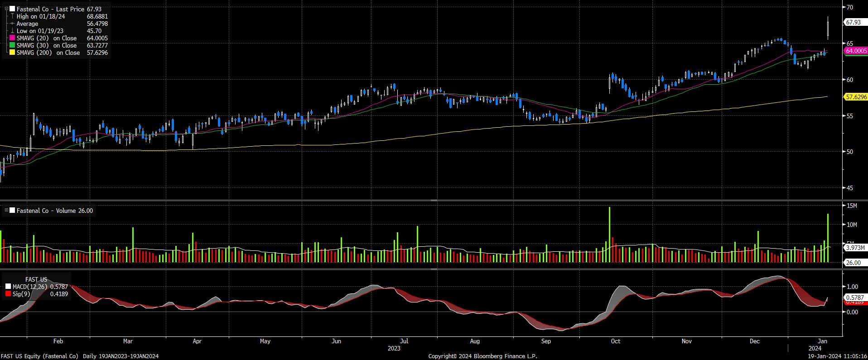
Task: Select 'SMAVG (30) on Close' legend entry
Action: point(47,45)
